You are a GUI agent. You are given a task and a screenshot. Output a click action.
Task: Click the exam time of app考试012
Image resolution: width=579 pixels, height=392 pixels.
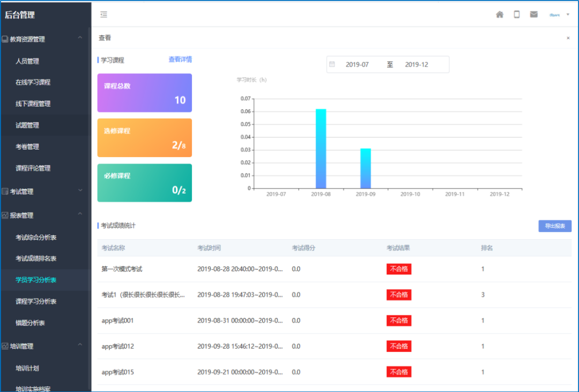(240, 346)
